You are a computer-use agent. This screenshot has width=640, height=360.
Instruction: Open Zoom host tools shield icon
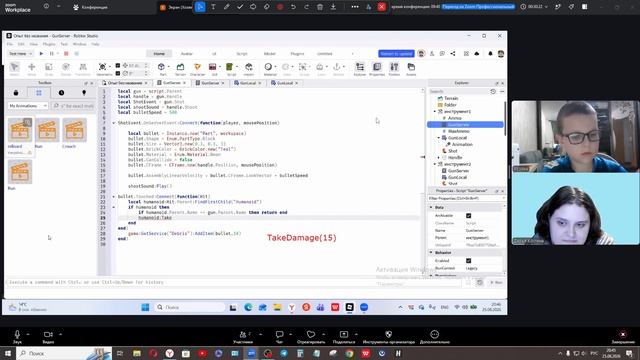389,337
